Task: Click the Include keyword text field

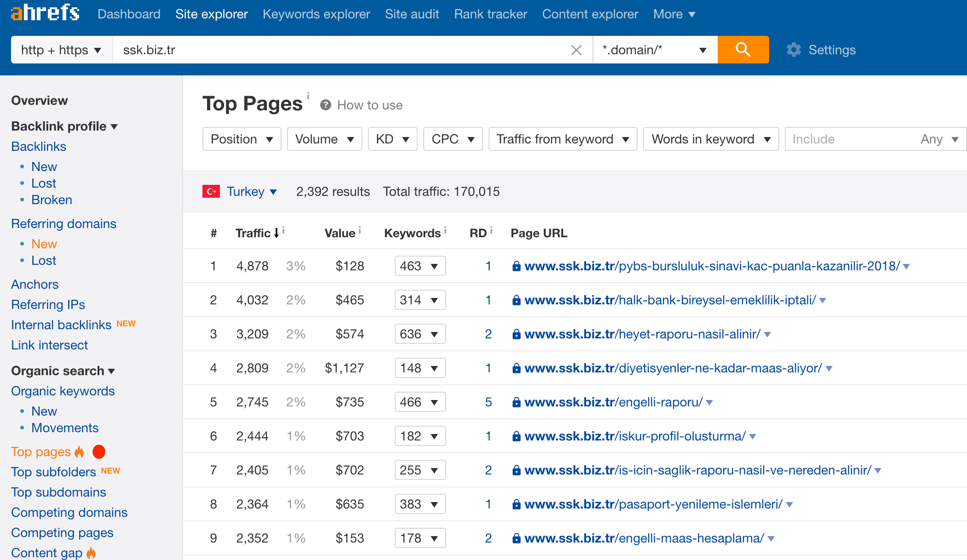Action: click(x=851, y=139)
